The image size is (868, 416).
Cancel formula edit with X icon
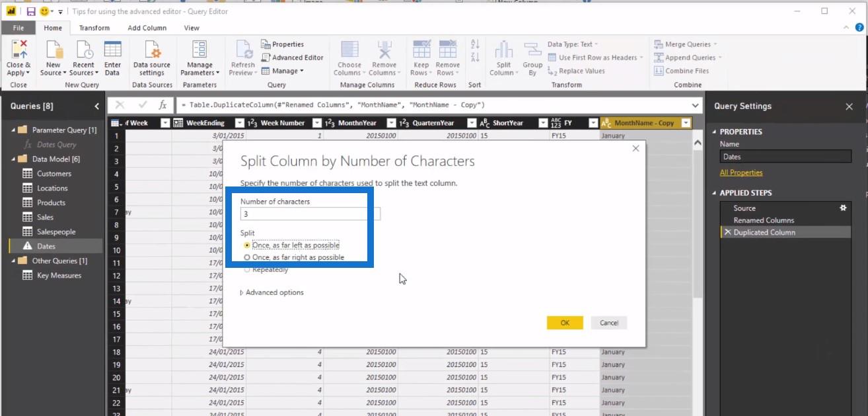coord(120,105)
